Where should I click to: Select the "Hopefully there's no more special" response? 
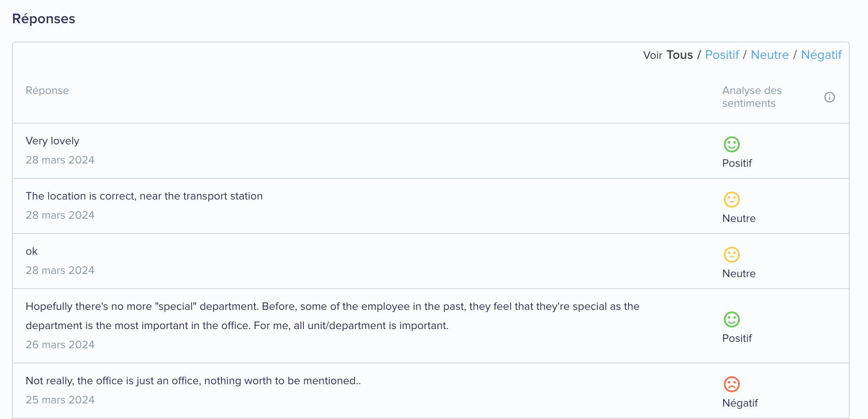coord(332,316)
